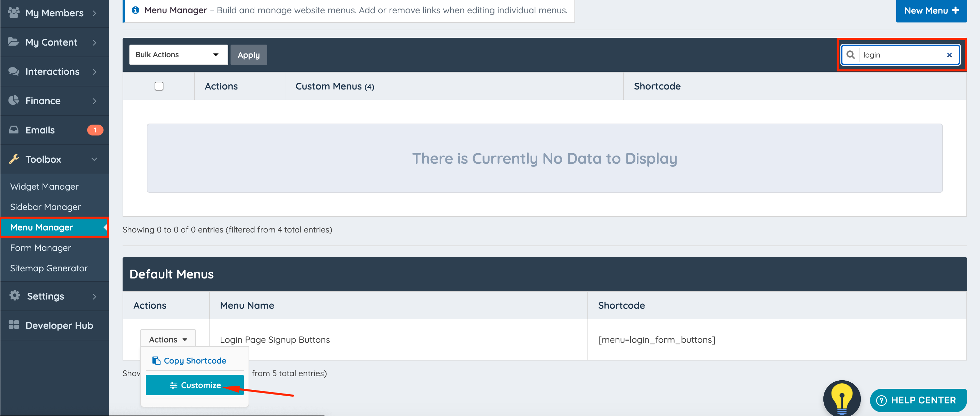
Task: Click the My Members people icon
Action: [14, 13]
